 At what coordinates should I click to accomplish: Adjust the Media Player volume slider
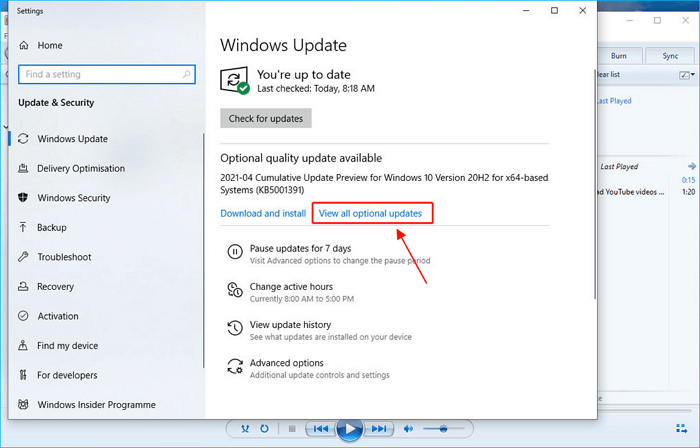[x=444, y=429]
